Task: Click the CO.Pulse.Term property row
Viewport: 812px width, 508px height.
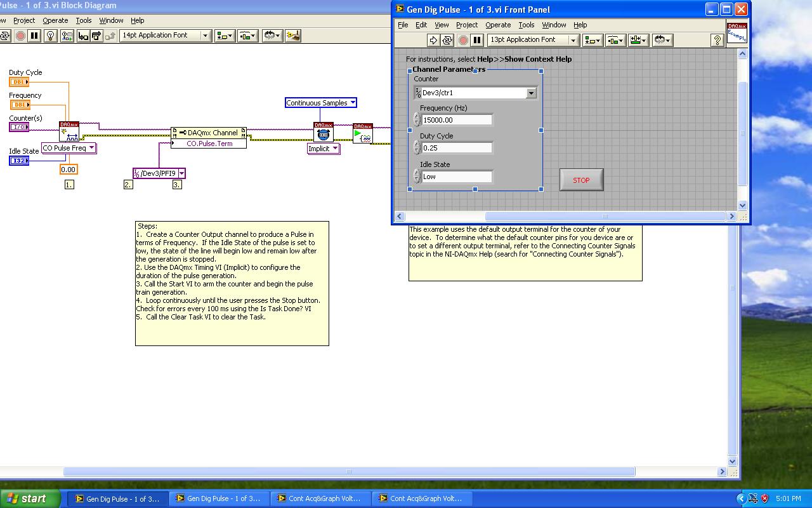Action: 209,144
